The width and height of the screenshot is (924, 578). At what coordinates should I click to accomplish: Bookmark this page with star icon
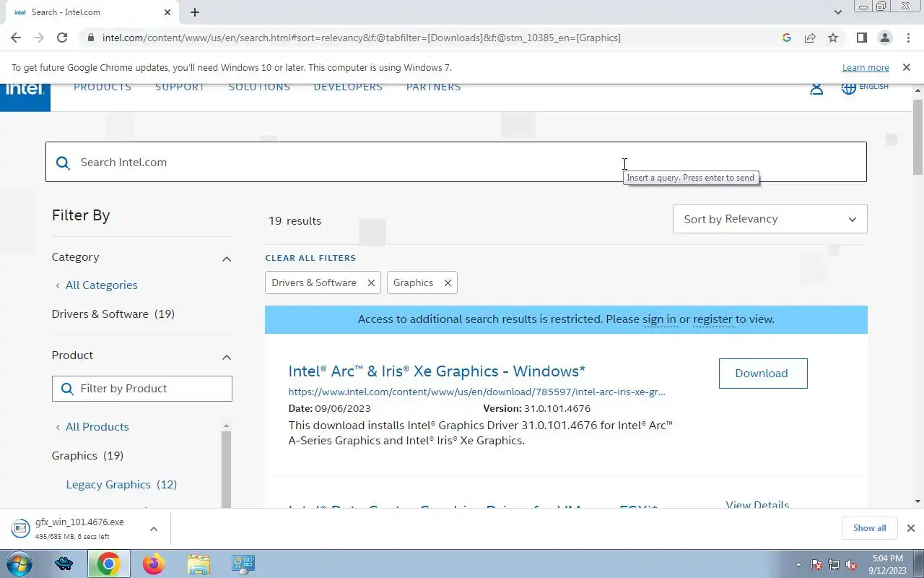[833, 38]
